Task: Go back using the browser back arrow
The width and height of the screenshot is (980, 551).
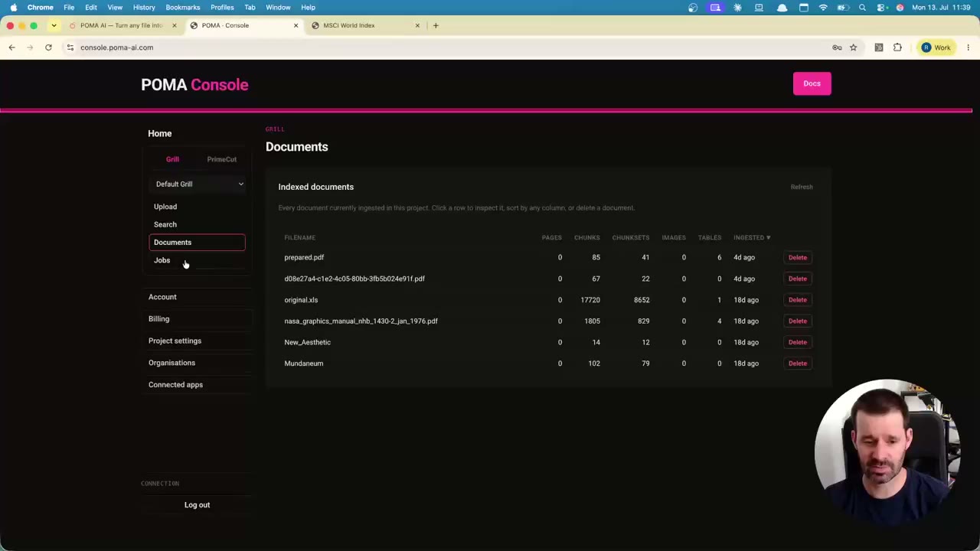Action: pos(11,47)
